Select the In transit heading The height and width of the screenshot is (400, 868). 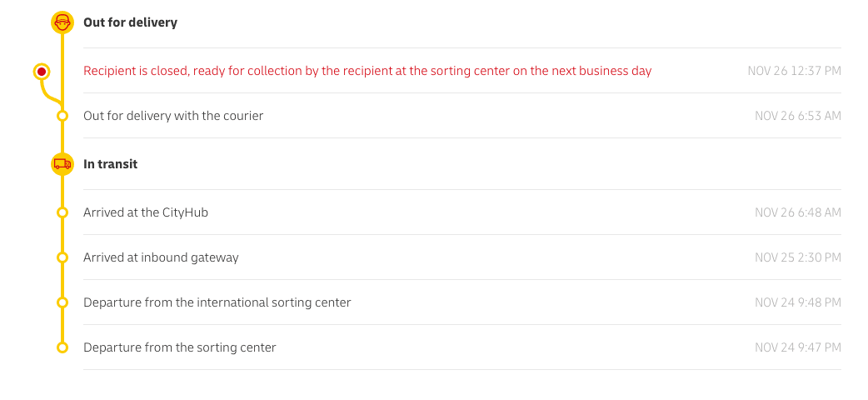[110, 164]
